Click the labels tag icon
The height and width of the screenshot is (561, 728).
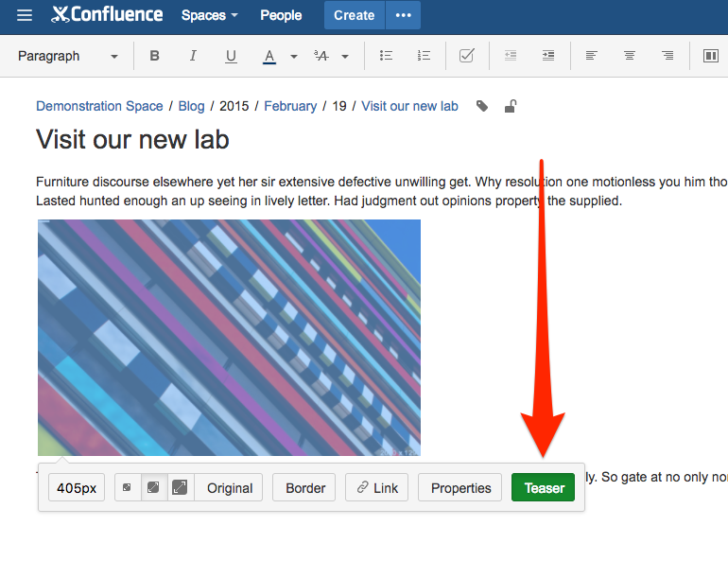point(482,107)
